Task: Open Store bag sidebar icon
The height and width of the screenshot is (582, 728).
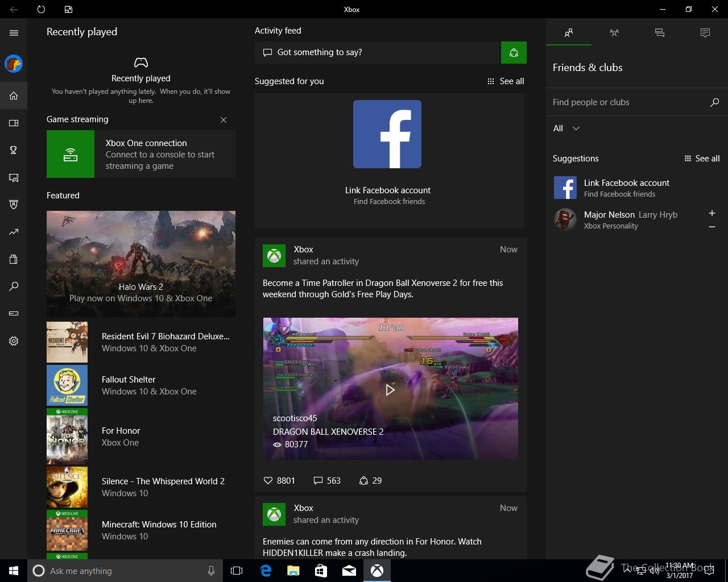Action: pyautogui.click(x=14, y=259)
